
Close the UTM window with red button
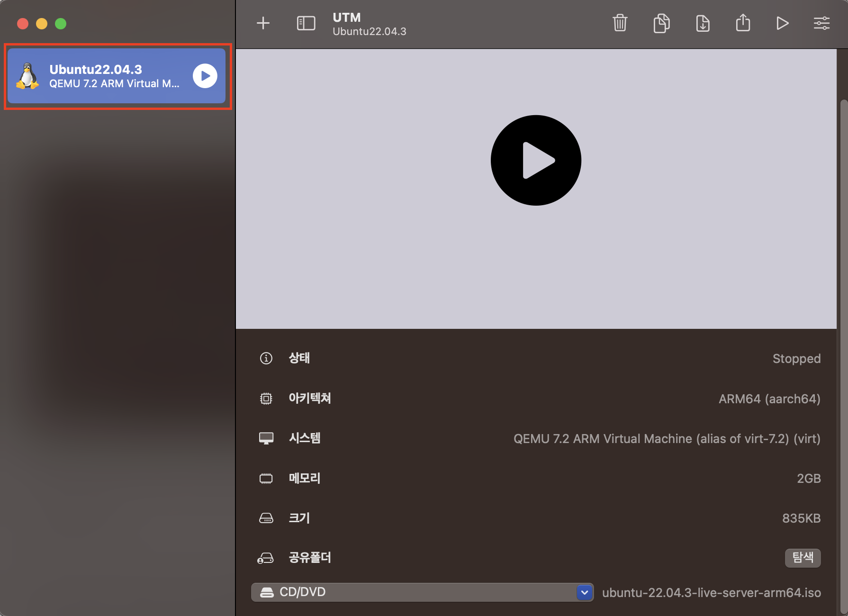coord(23,24)
